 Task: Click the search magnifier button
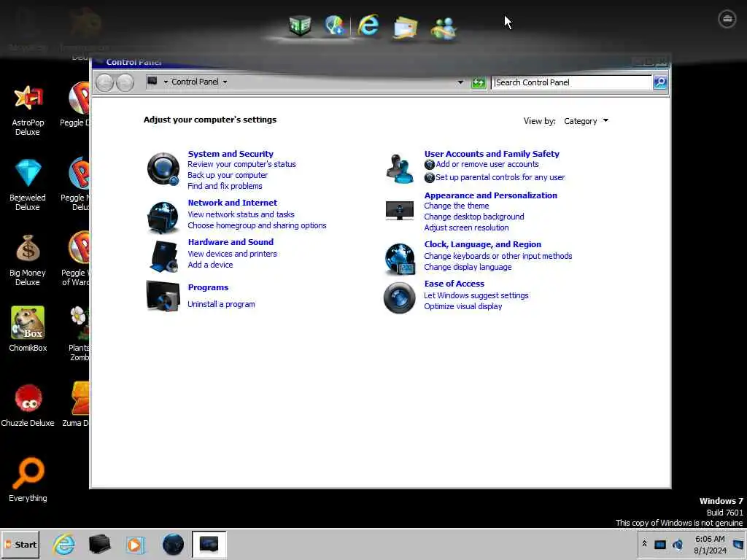[x=659, y=82]
